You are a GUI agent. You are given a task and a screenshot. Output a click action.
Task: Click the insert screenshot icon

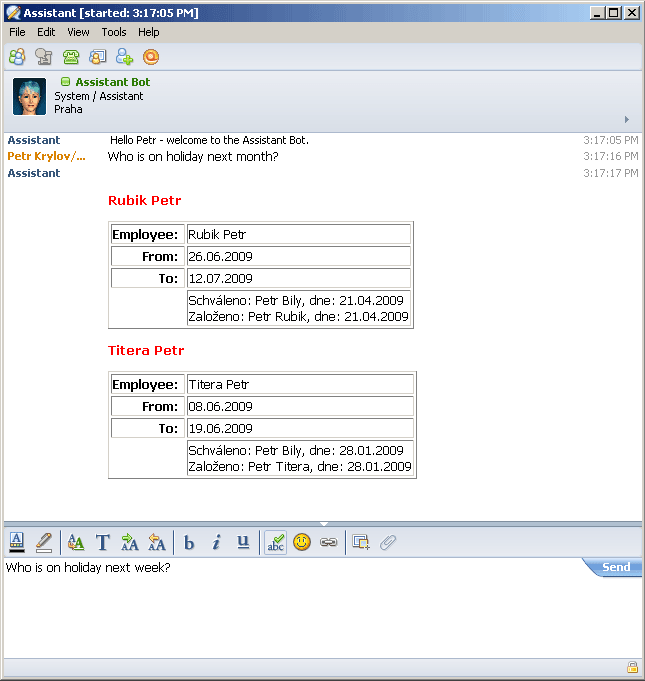361,542
